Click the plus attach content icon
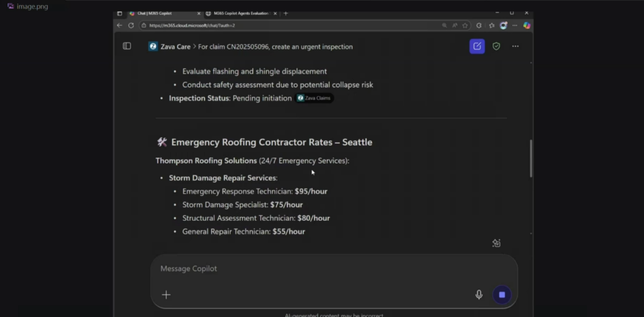Image resolution: width=644 pixels, height=317 pixels. point(166,294)
